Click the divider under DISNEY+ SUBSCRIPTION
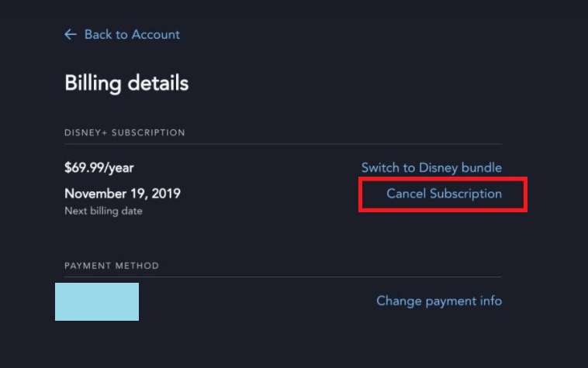The width and height of the screenshot is (588, 368). tap(283, 144)
